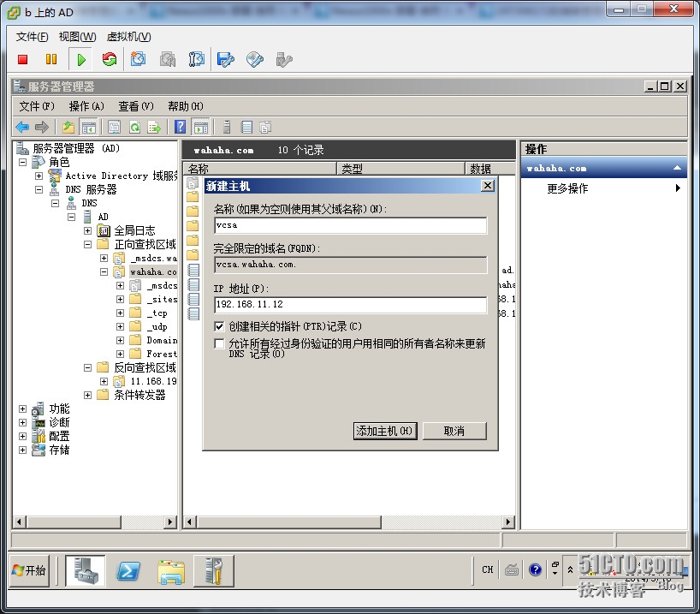Select the 诊断 tree item
Image resolution: width=700 pixels, height=614 pixels.
tap(59, 423)
